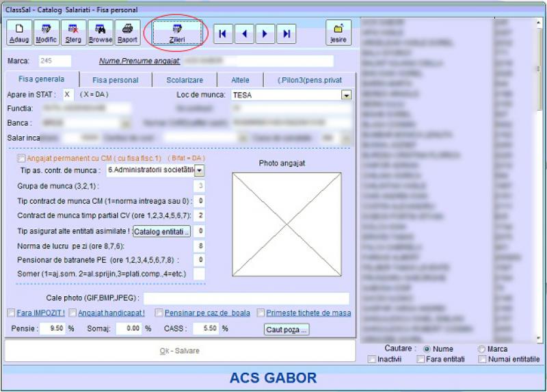Screen dimensions: 547x392
Task: Open Tip as. contr. de munca dropdown
Action: tap(200, 170)
